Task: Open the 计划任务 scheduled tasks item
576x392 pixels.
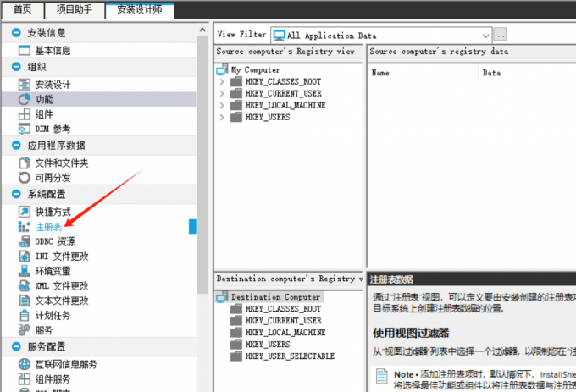Action: 53,316
